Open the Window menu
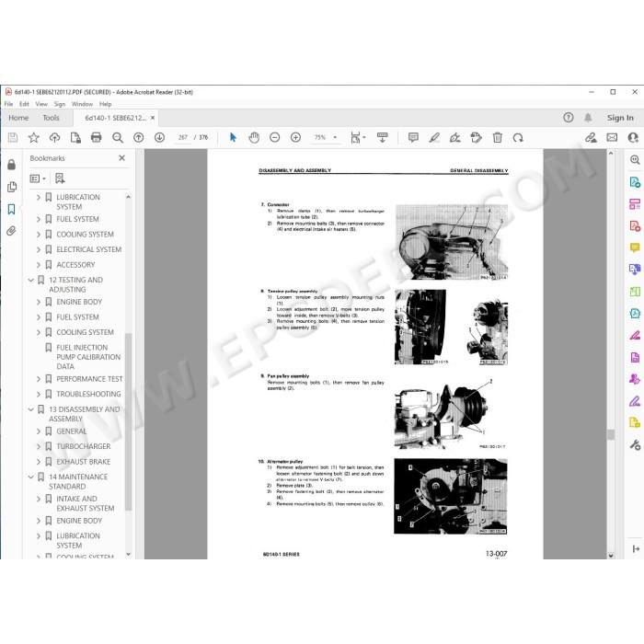The image size is (644, 644). pyautogui.click(x=82, y=104)
